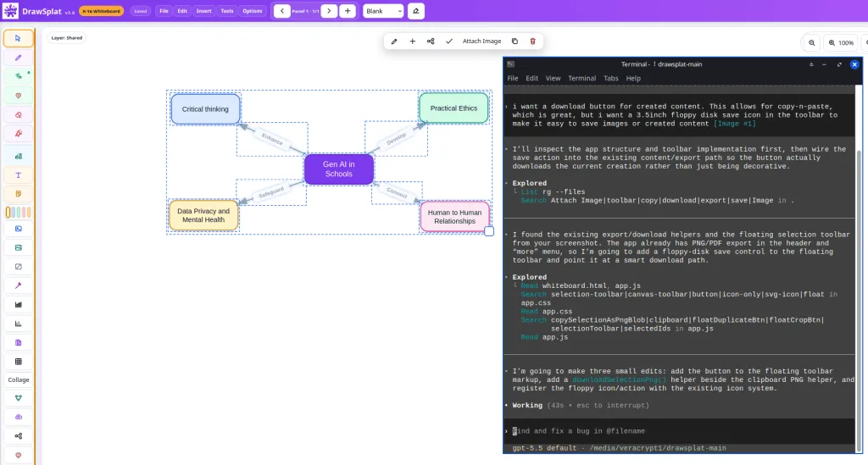Open the Terminal menu in terminal window
Screen dimensions: 868x465
point(581,79)
